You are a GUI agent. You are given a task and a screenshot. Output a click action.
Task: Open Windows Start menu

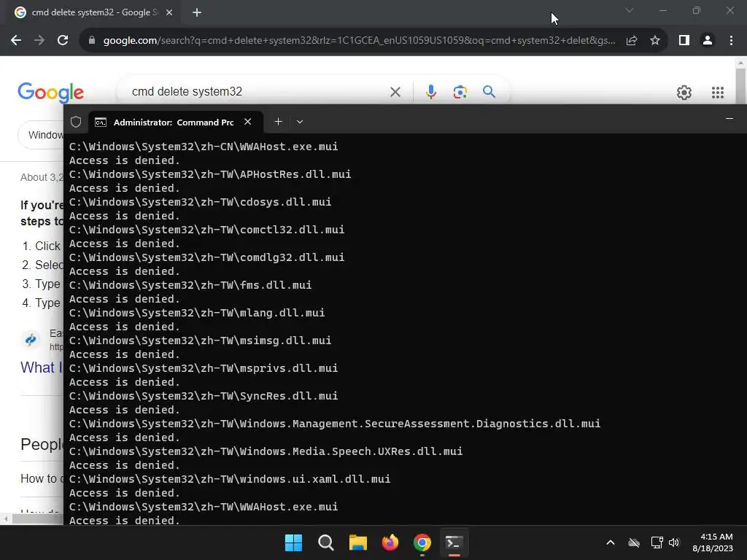(x=293, y=542)
